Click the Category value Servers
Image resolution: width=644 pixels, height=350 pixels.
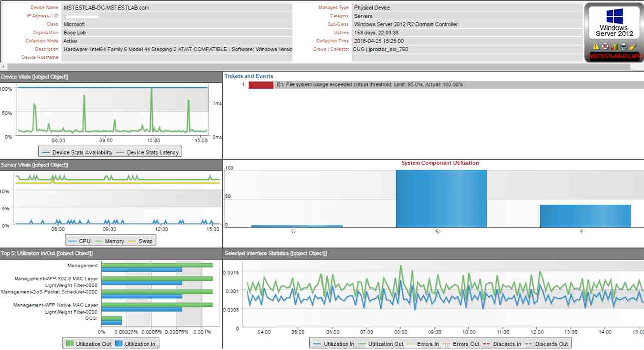(x=467, y=16)
